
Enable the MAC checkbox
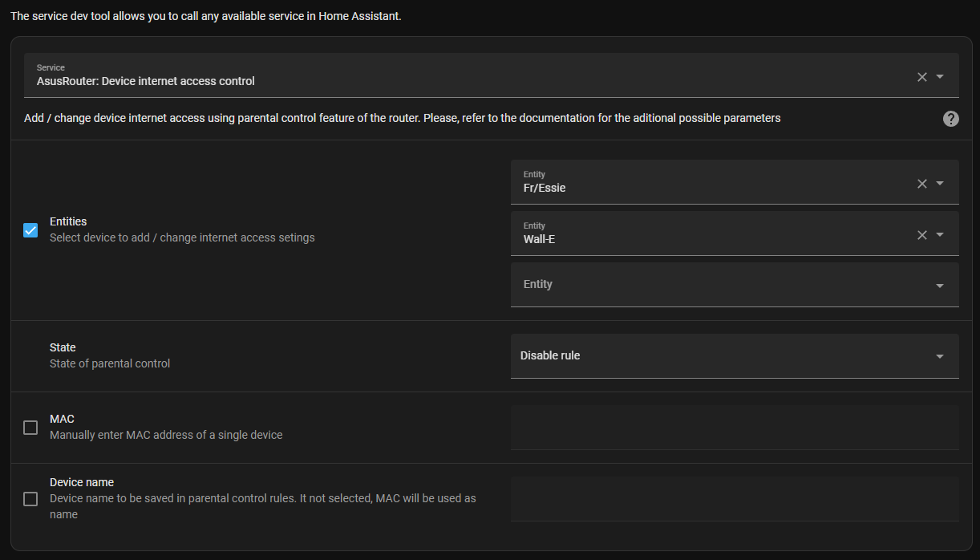(30, 428)
